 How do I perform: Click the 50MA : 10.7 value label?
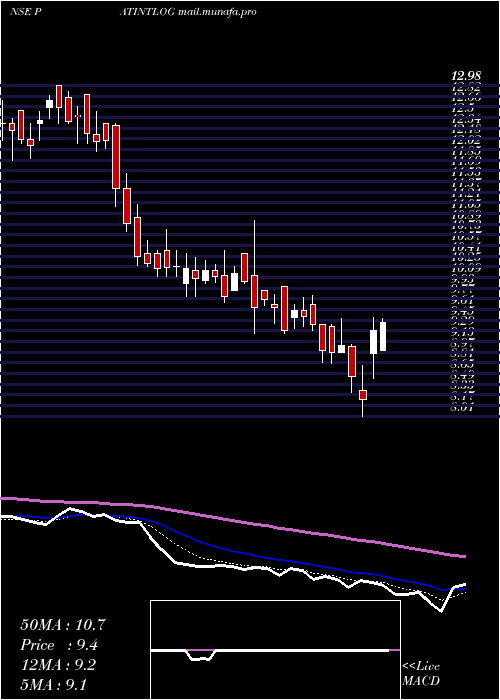coord(63,625)
